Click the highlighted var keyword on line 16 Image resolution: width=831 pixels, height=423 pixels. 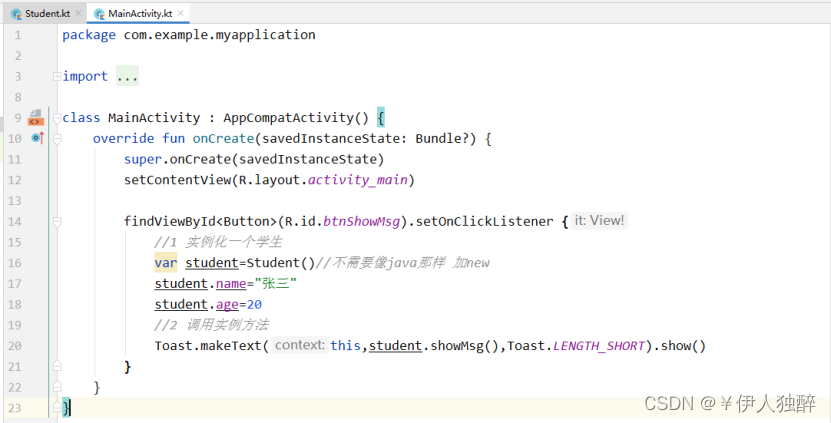pyautogui.click(x=166, y=262)
